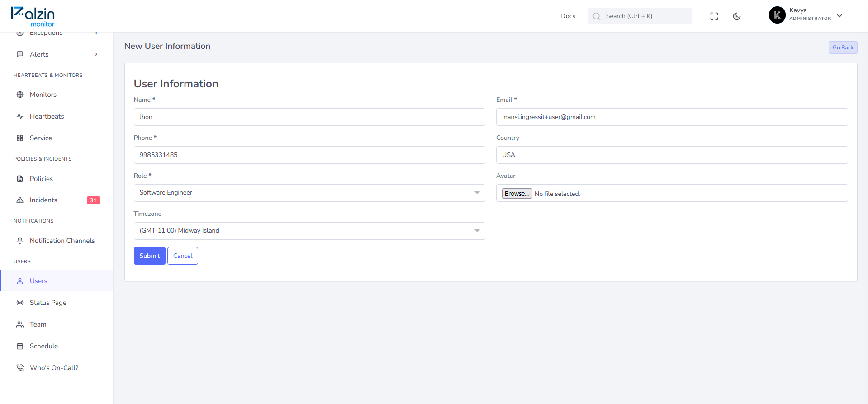Click the Team people icon
The height and width of the screenshot is (404, 868).
point(20,324)
